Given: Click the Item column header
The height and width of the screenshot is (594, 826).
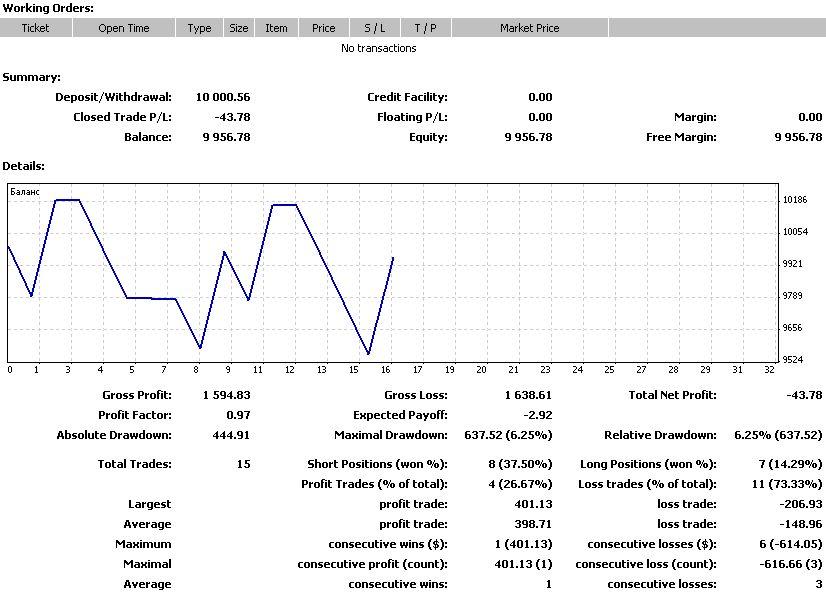Looking at the screenshot, I should (277, 28).
